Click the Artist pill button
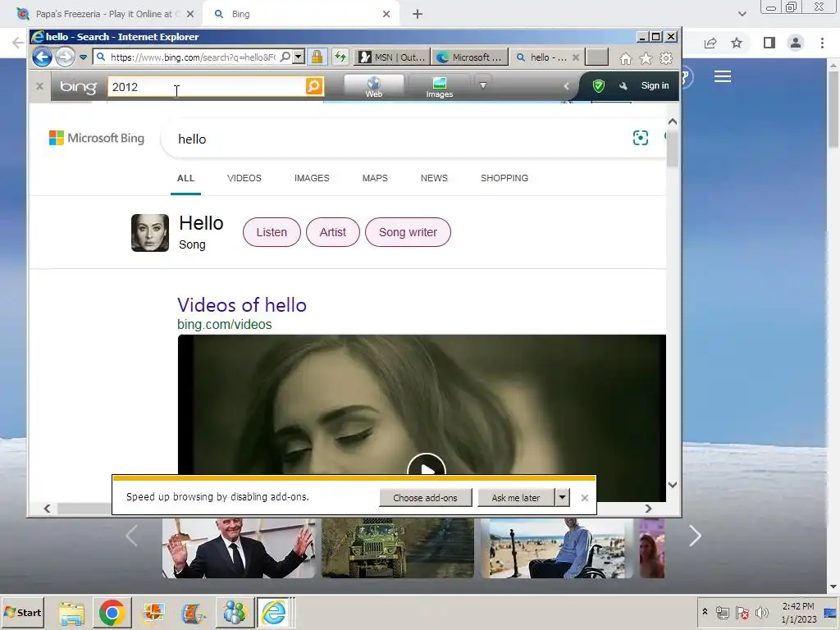Image resolution: width=840 pixels, height=630 pixels. click(x=333, y=232)
